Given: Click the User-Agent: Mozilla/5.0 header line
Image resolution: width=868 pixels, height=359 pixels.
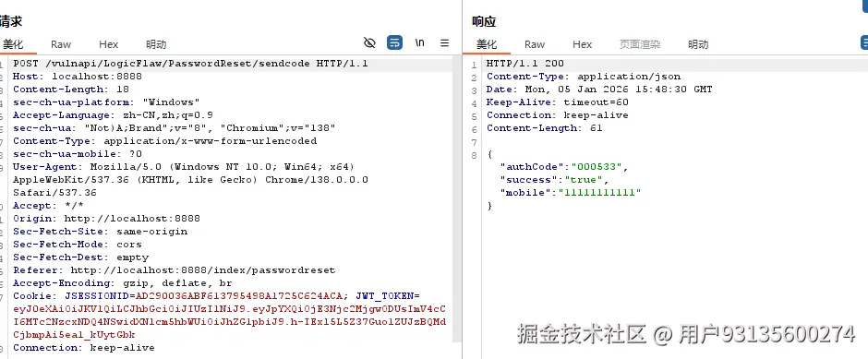Looking at the screenshot, I should (x=184, y=166).
